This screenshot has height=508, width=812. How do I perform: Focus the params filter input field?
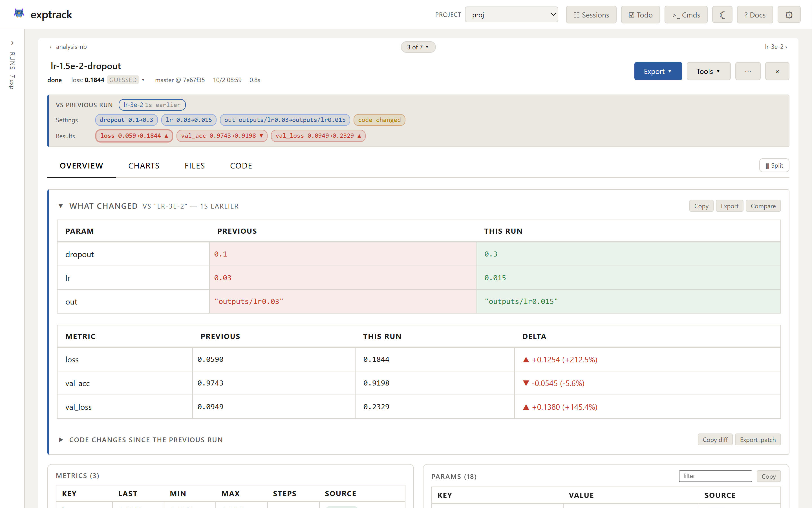point(715,476)
